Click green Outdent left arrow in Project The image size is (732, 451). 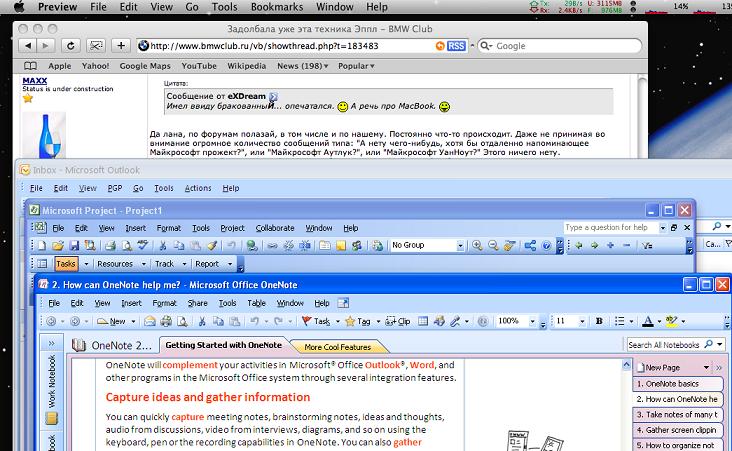[x=579, y=246]
